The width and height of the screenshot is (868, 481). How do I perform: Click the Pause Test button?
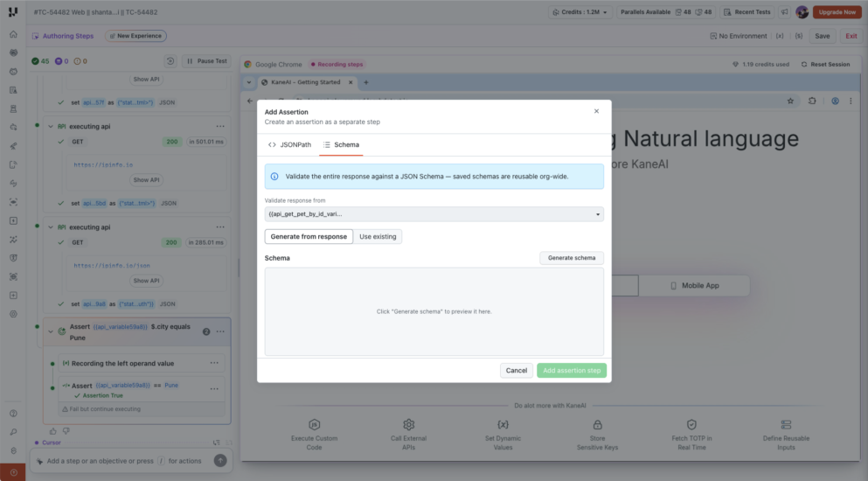pyautogui.click(x=206, y=61)
